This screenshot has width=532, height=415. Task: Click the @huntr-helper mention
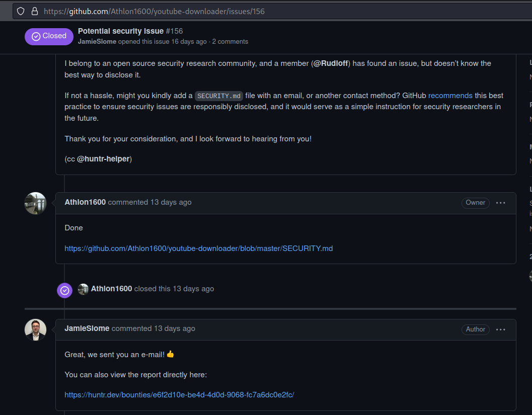104,159
